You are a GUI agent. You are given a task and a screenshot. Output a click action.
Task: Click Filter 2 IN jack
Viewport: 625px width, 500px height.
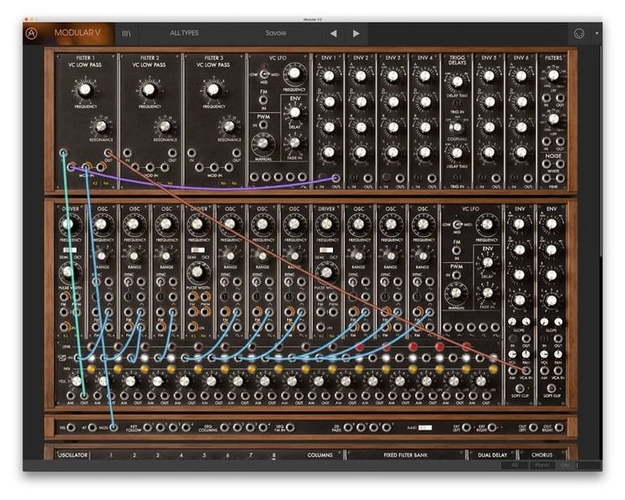[x=128, y=153]
